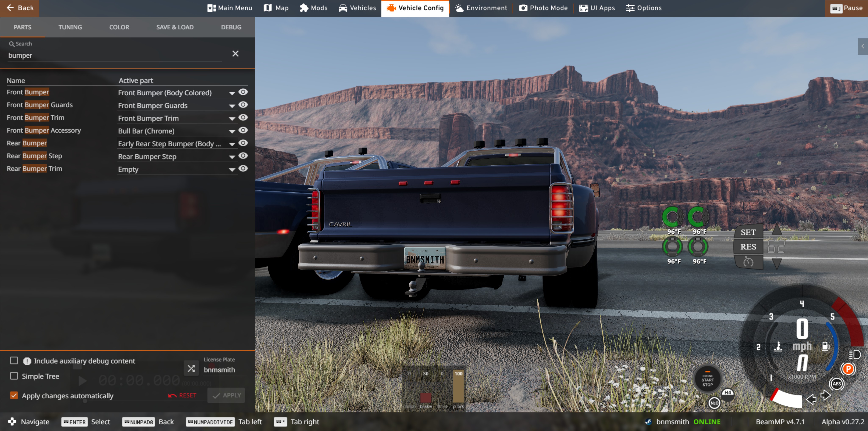Click the cruise control speed up arrow
The image size is (868, 431).
pos(777,230)
